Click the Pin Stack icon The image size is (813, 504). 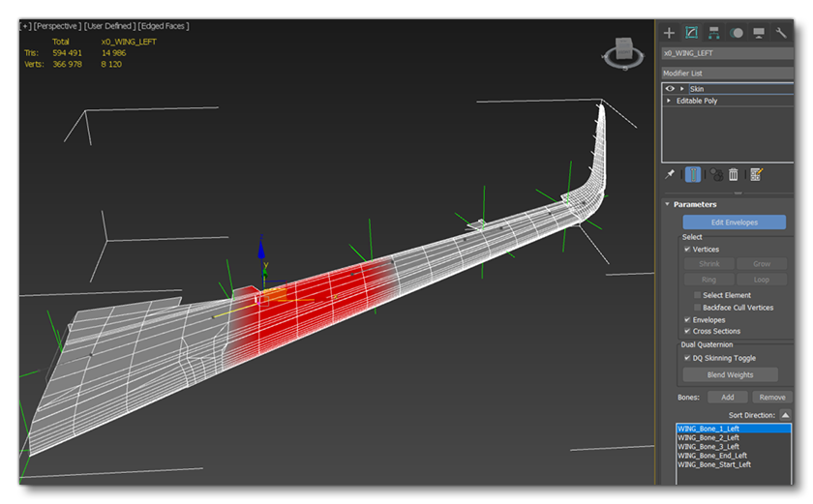pos(670,174)
